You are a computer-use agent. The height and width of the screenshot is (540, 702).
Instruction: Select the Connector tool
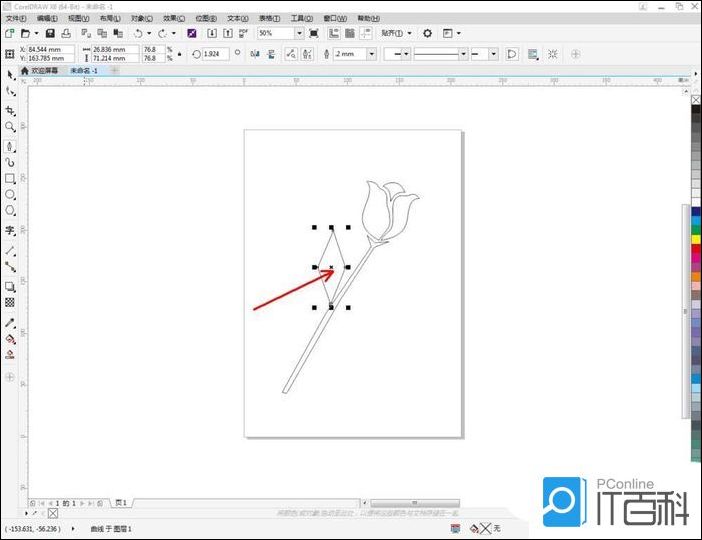click(x=10, y=267)
